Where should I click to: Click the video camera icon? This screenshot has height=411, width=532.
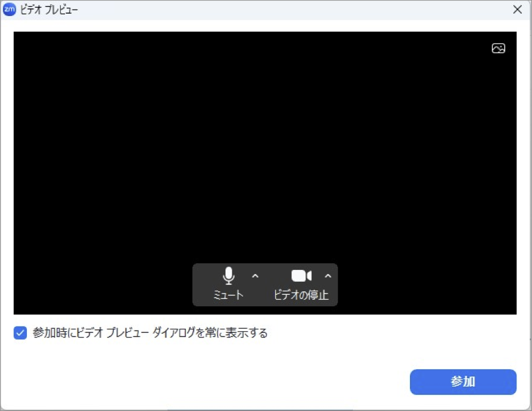click(301, 276)
